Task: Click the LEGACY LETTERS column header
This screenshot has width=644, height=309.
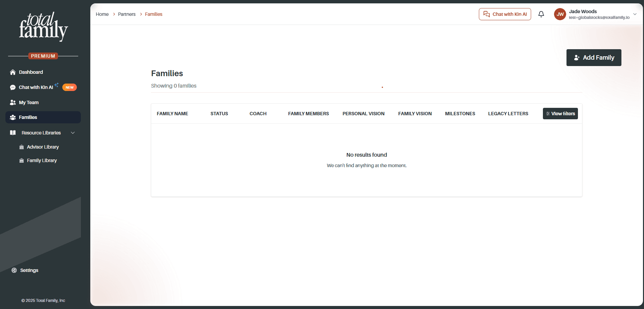Action: 508,114
